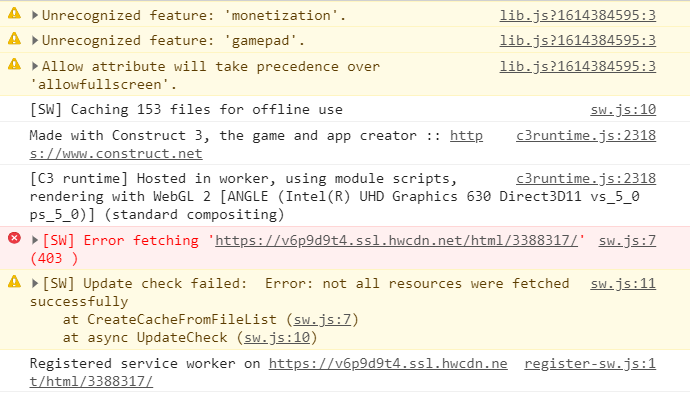Open the sw.js:7 source link on the error row
Image resolution: width=690 pixels, height=397 pixels.
627,241
